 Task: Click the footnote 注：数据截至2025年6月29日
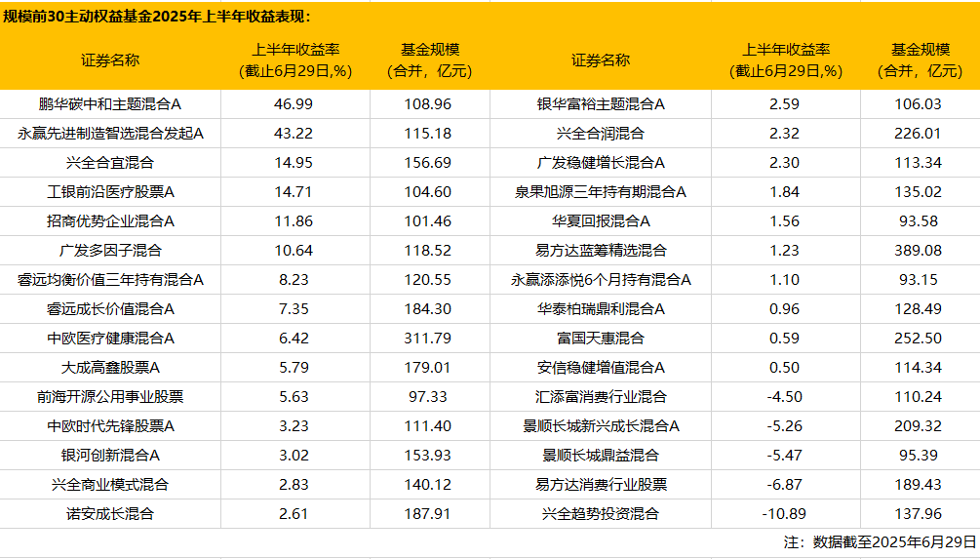(x=880, y=542)
